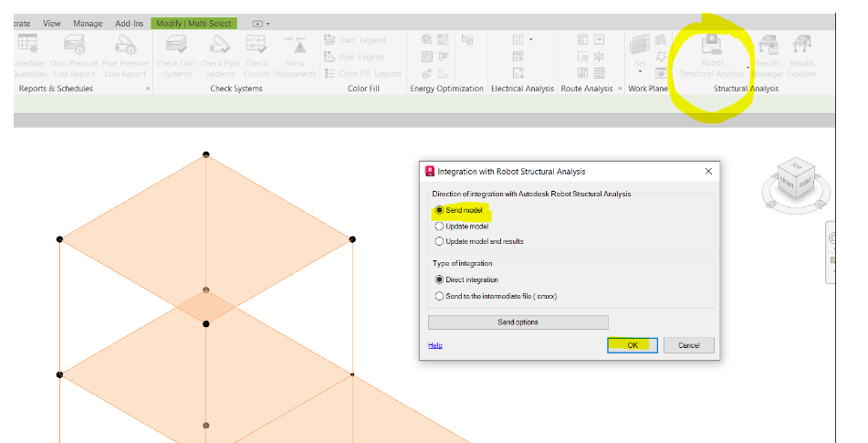
Task: Click the Color Fill panel title
Action: click(x=363, y=89)
